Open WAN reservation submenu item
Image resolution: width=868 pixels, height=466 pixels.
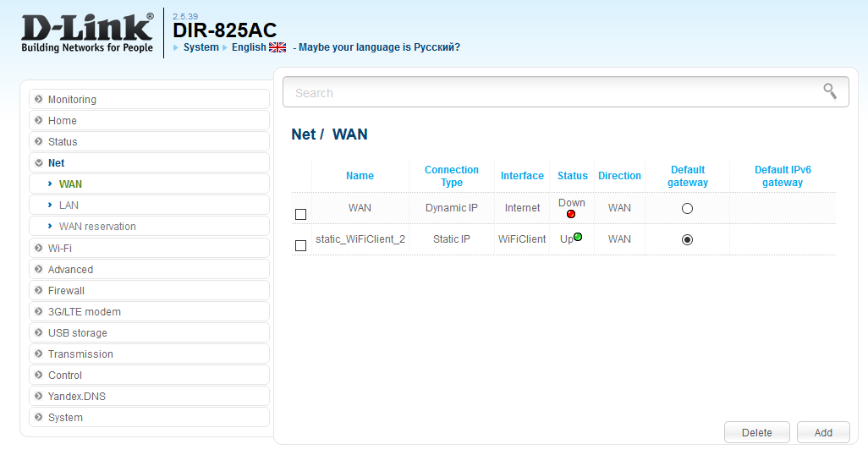[97, 226]
